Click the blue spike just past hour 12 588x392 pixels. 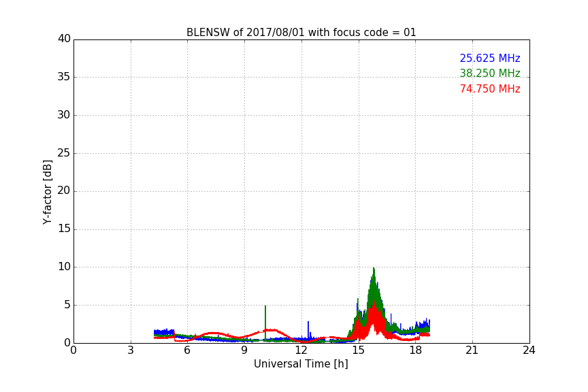click(x=308, y=328)
